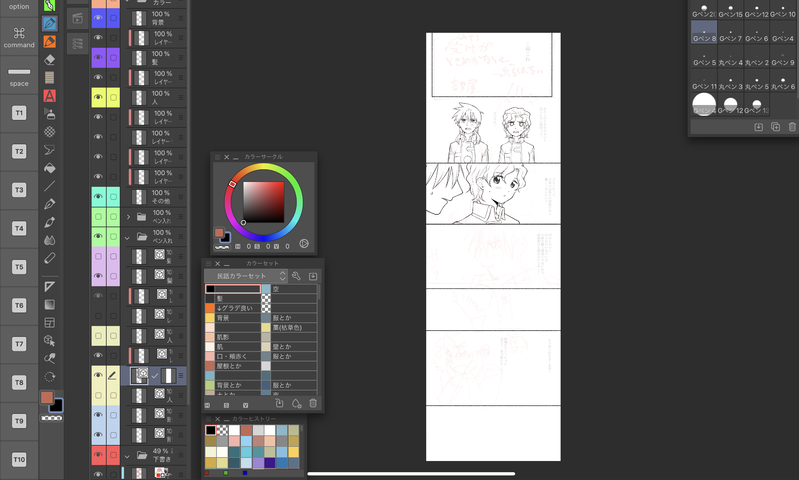This screenshot has height=480, width=799.
Task: Select the Blend droplets tool
Action: click(x=49, y=240)
